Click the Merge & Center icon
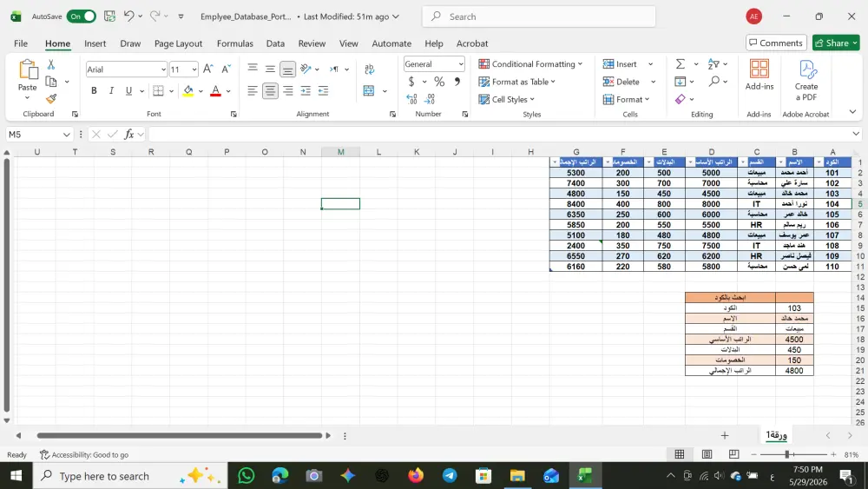Screen dimensions: 868x489 (x=369, y=91)
